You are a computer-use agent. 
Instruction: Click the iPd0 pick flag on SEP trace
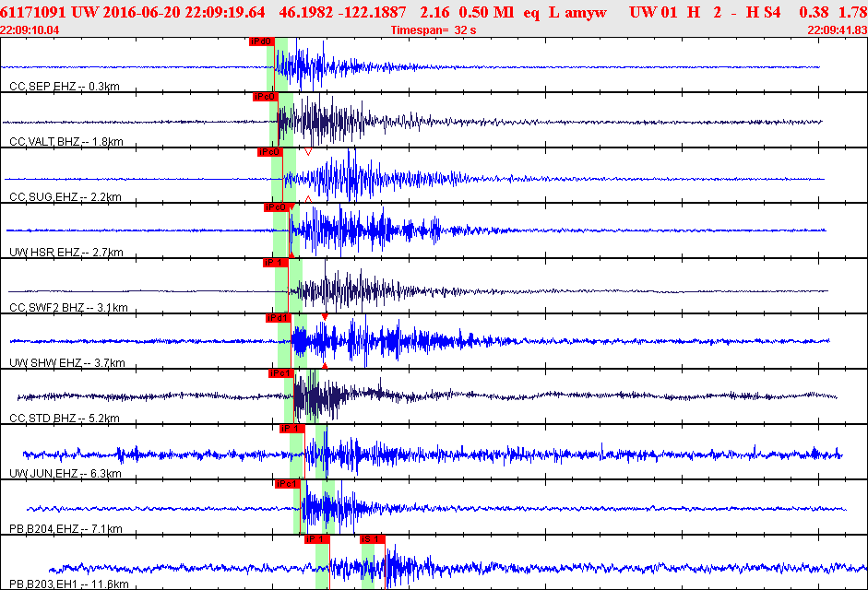[262, 41]
